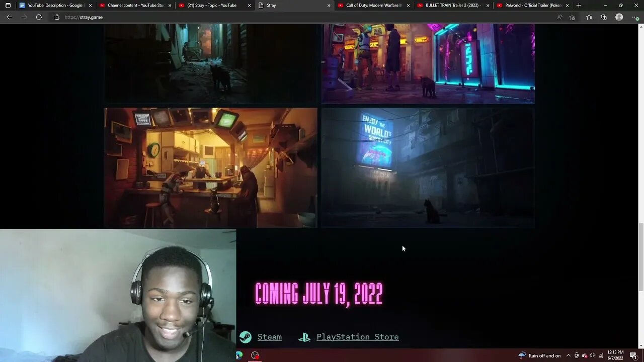Open volume control in system tray
Image resolution: width=644 pixels, height=362 pixels.
pyautogui.click(x=592, y=356)
